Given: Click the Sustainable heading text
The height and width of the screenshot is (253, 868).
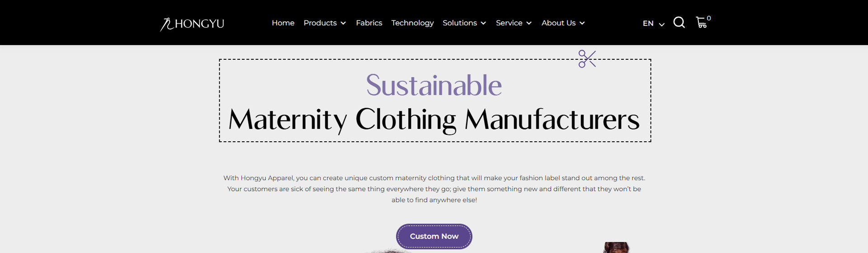Looking at the screenshot, I should tap(434, 85).
